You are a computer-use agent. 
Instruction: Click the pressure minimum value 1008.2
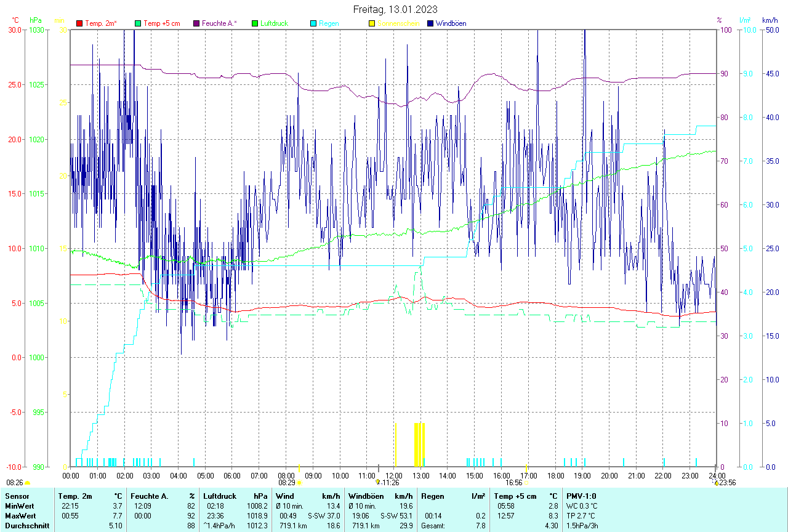tap(257, 506)
